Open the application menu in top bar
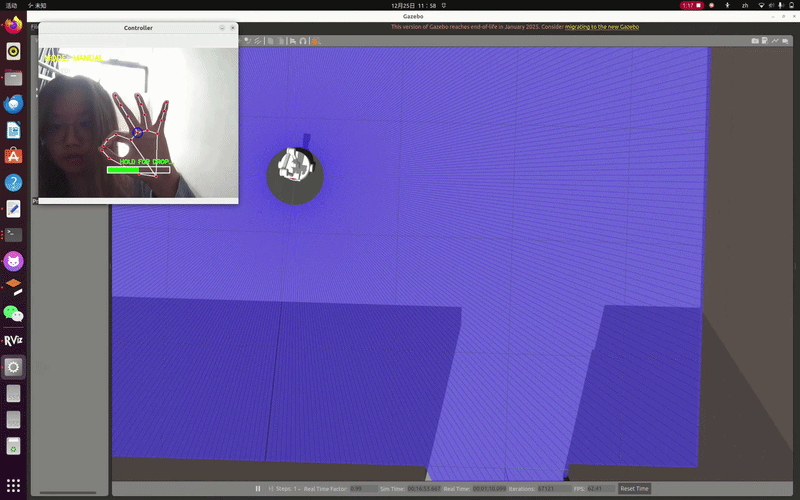 pos(37,6)
